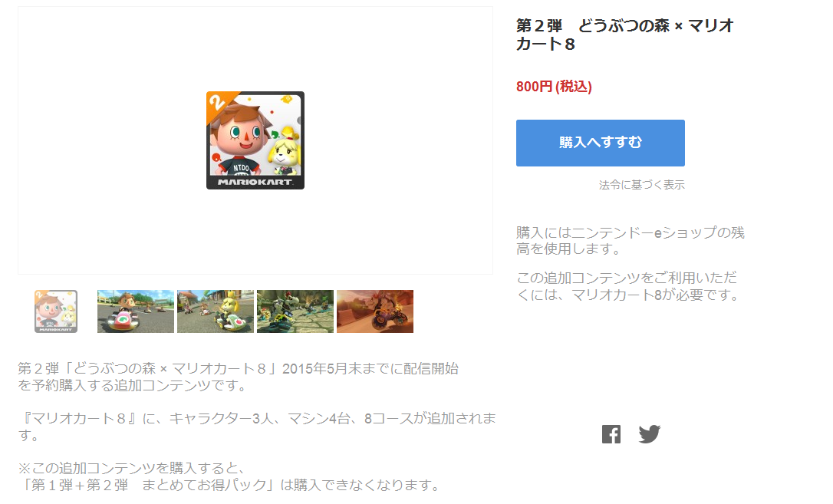Open the 法令に基づく表示 legal link
This screenshot has height=504, width=833.
click(x=642, y=185)
